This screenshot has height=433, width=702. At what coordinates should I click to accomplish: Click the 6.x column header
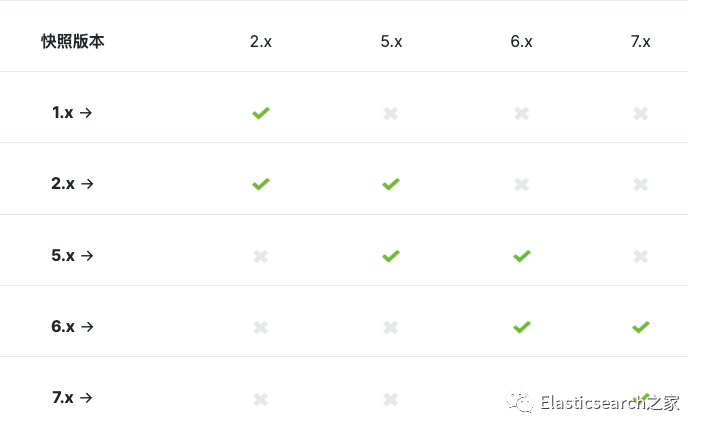coord(521,42)
